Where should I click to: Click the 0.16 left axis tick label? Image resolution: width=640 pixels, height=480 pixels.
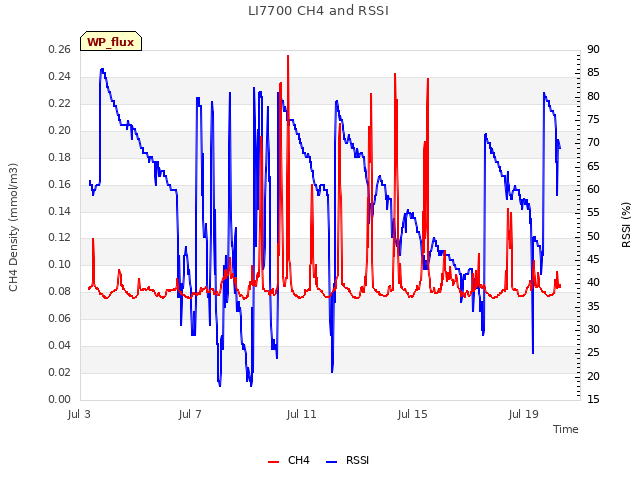60,184
